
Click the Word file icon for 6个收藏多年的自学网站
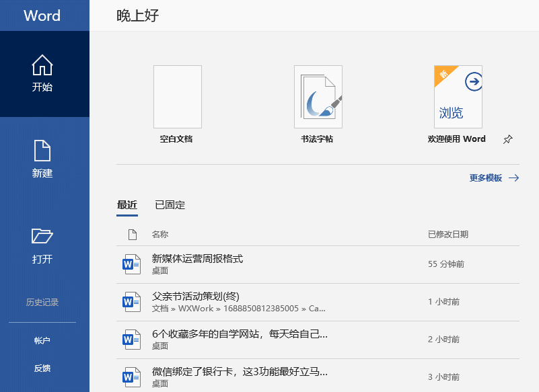coord(131,340)
